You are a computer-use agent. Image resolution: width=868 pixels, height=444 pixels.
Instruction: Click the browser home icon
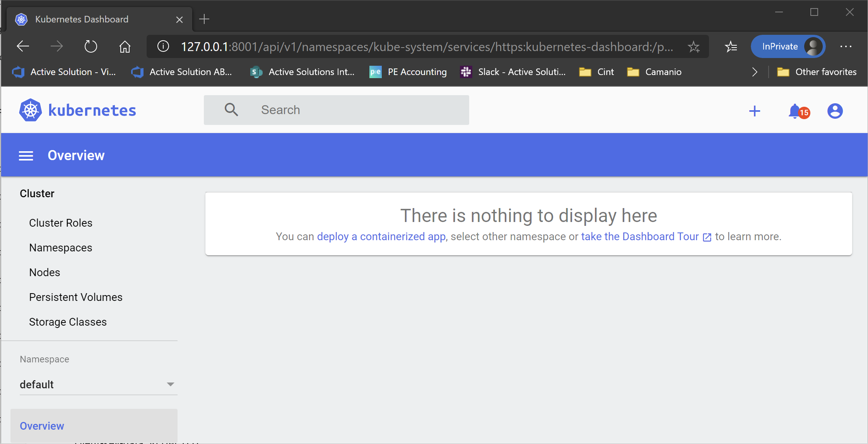tap(125, 46)
